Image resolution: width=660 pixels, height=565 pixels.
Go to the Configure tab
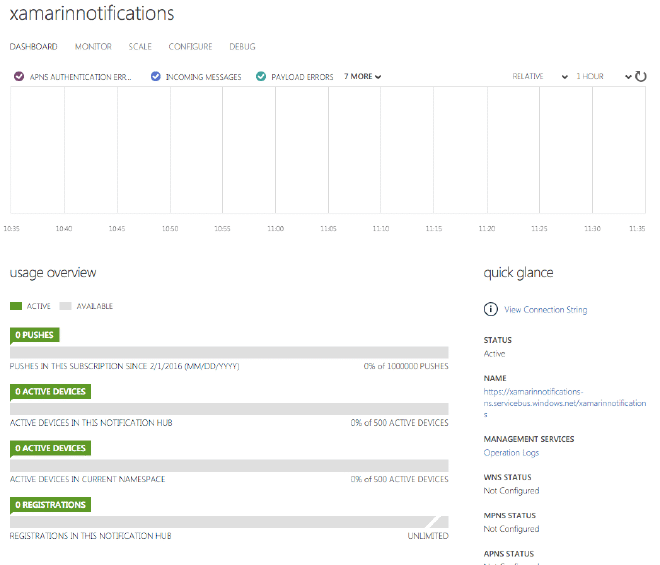(x=190, y=47)
